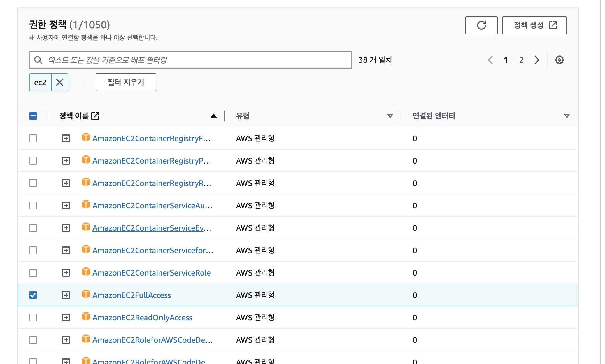Open table preferences gear icon
The image size is (605, 364).
point(559,60)
